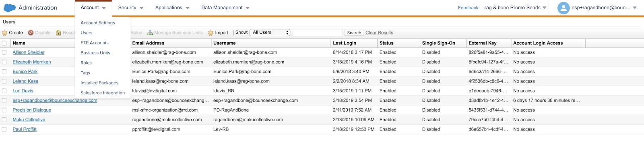
Task: Expand the Security menu dropdown
Action: [x=141, y=8]
